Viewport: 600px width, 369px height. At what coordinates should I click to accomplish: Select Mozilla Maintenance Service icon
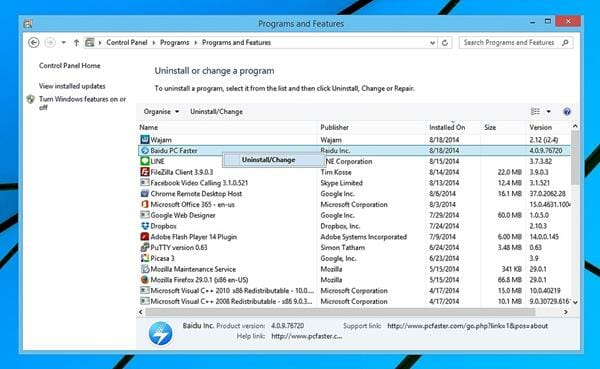click(x=145, y=269)
